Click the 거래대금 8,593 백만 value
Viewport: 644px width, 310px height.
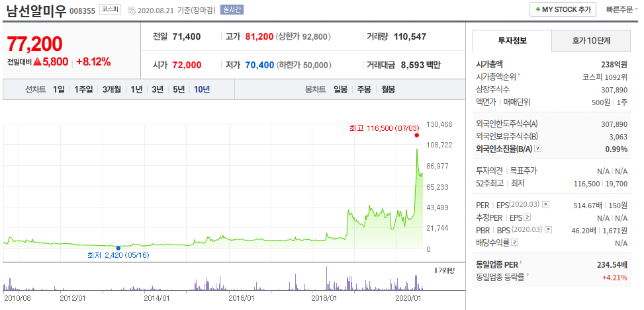(421, 65)
